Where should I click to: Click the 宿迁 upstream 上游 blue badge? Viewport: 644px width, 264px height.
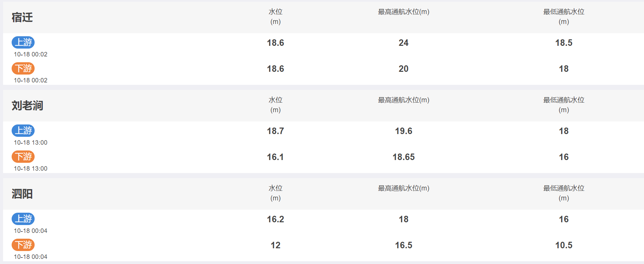pyautogui.click(x=23, y=42)
